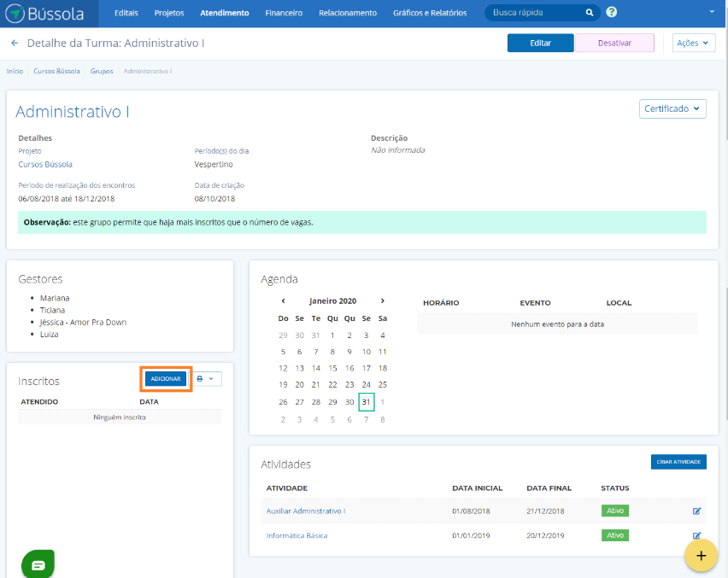Open the print options dropdown in Inscritos
This screenshot has height=578, width=728.
205,378
